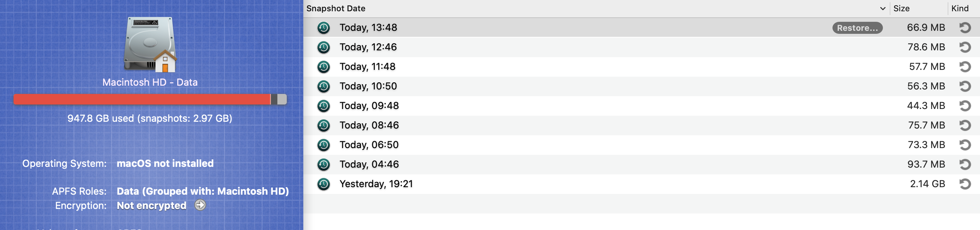Click the clock icon for Today, 12:46
The height and width of the screenshot is (230, 980).
323,47
